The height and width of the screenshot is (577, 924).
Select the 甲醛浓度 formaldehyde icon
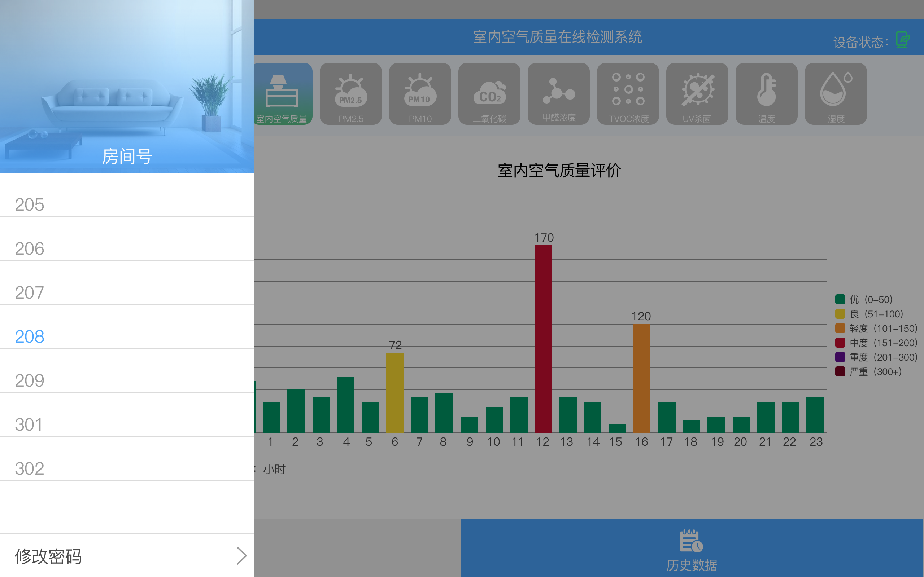click(x=559, y=93)
